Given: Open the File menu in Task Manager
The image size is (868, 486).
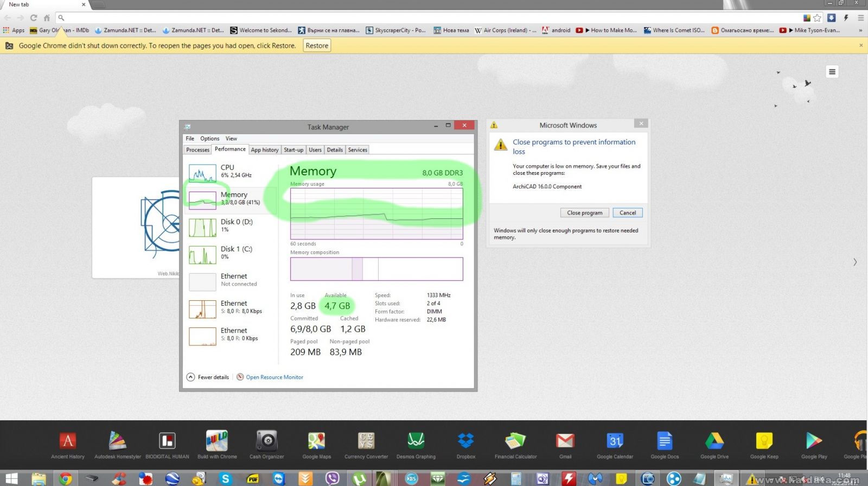Looking at the screenshot, I should click(x=190, y=138).
